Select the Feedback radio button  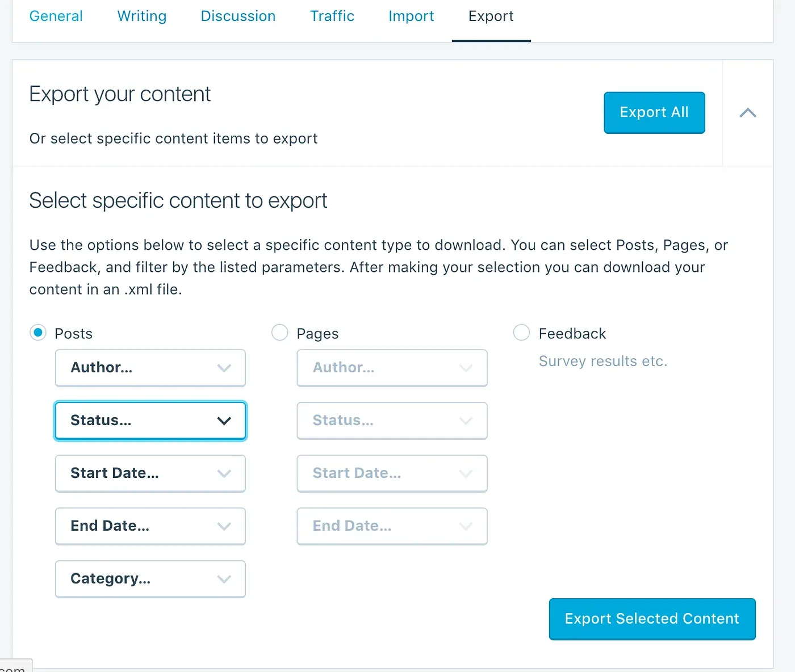click(x=521, y=333)
